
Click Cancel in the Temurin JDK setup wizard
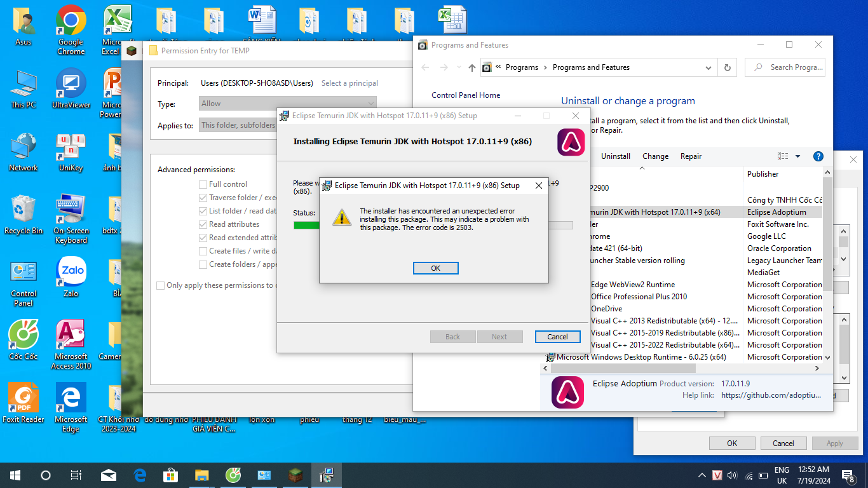coord(557,337)
